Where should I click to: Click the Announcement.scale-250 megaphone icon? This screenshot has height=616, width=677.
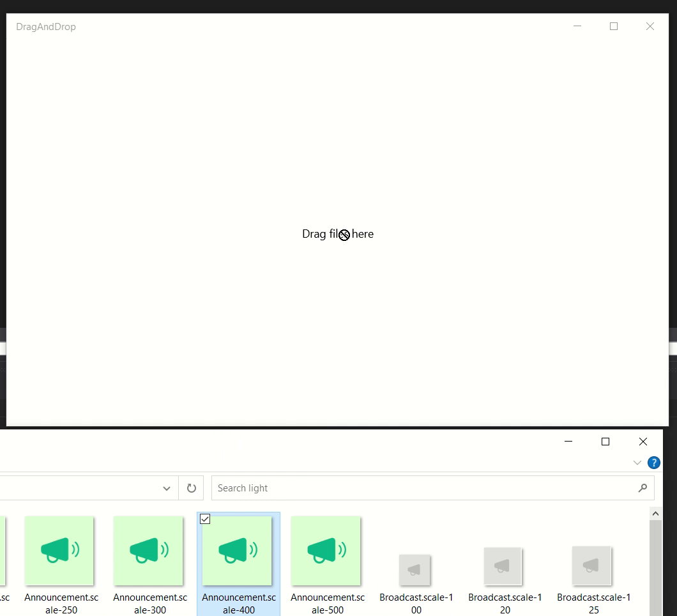click(59, 550)
